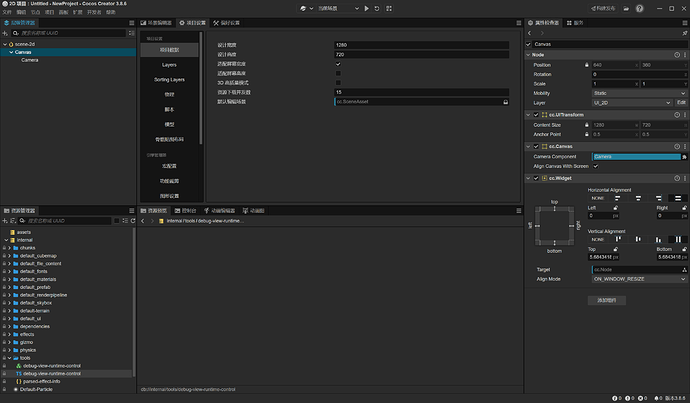The image size is (690, 403).
Task: Click the lock icon on the cc.SceneAsset field
Action: pyautogui.click(x=506, y=102)
